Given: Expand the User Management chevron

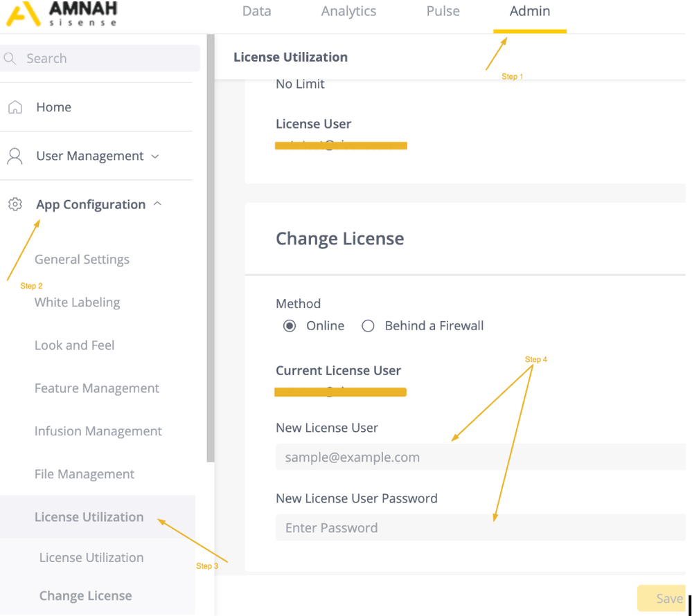Looking at the screenshot, I should tap(155, 156).
